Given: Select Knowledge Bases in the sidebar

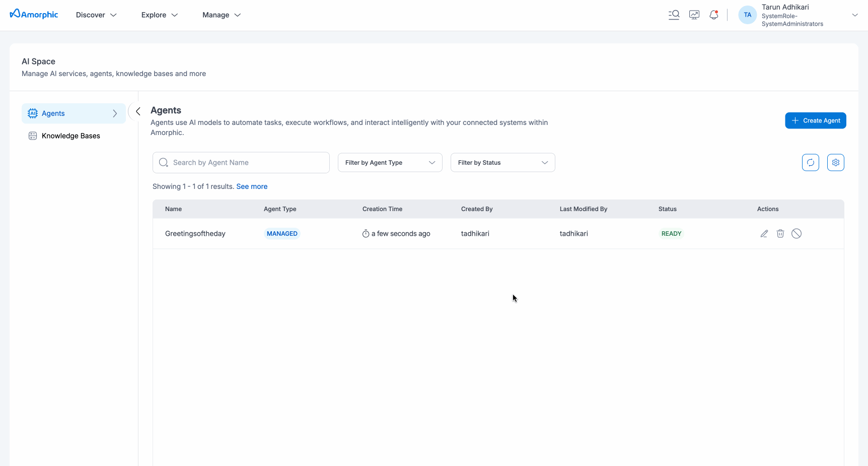Looking at the screenshot, I should [x=71, y=136].
